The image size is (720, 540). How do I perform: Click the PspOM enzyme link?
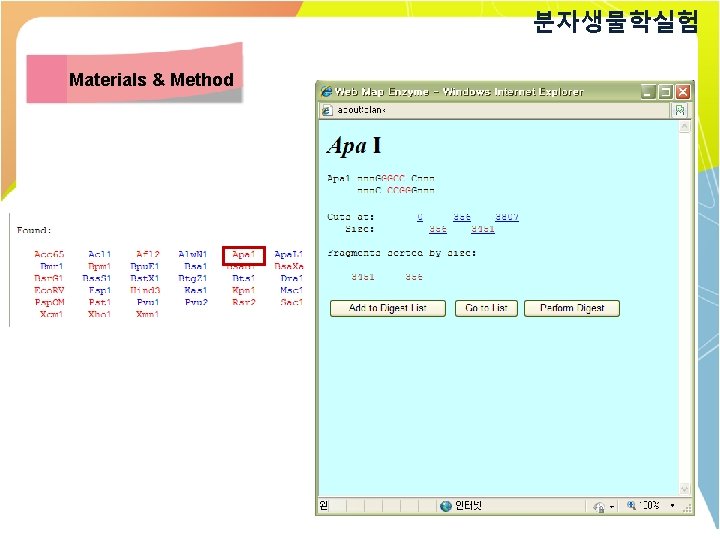click(49, 302)
